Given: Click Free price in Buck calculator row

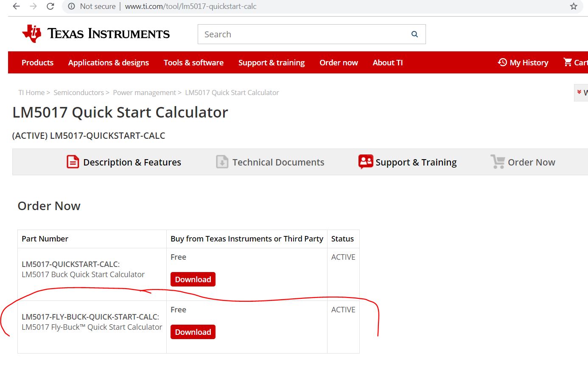Looking at the screenshot, I should point(178,257).
